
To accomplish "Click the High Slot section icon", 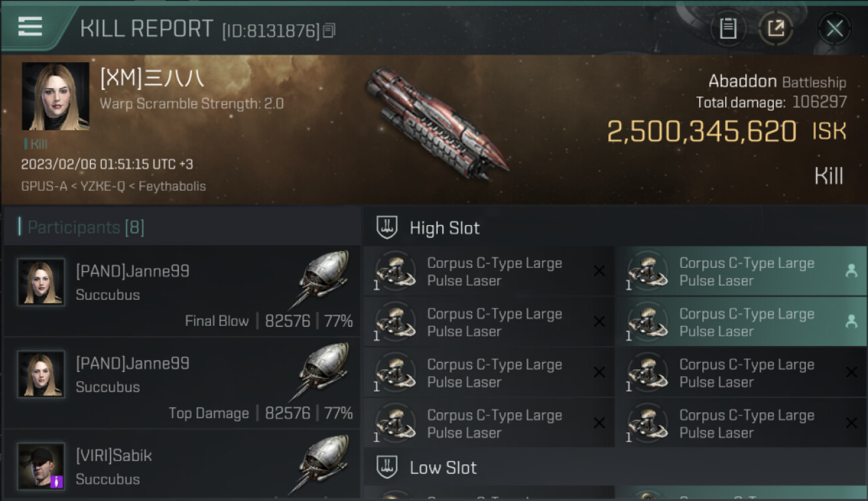I will pos(387,228).
